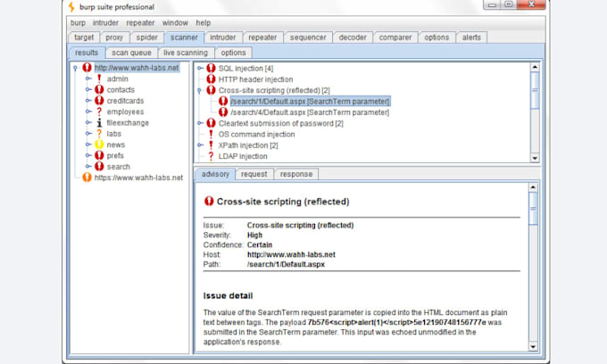Show the response tab of the issue
The image size is (607, 364).
click(296, 174)
